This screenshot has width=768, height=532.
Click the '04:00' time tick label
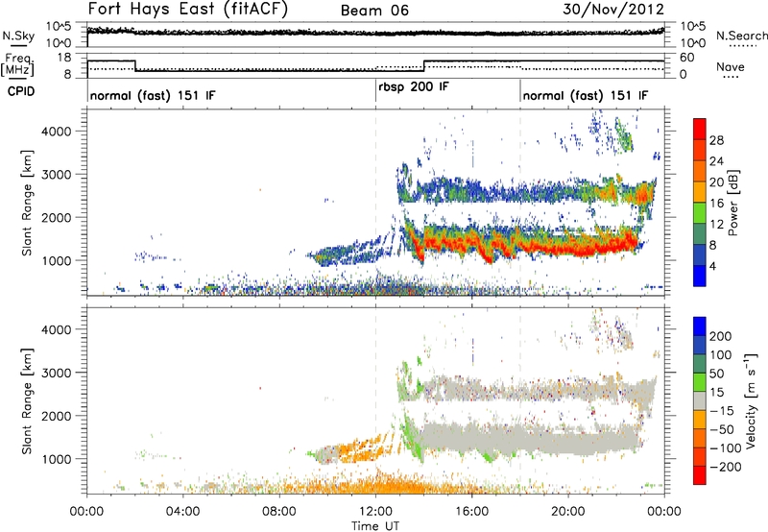coord(183,512)
